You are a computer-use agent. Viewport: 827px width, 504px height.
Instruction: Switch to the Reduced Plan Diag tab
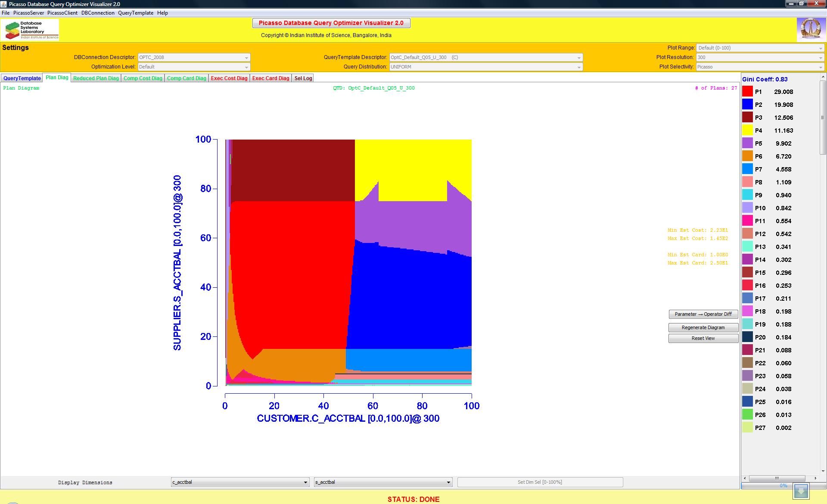[x=96, y=78]
